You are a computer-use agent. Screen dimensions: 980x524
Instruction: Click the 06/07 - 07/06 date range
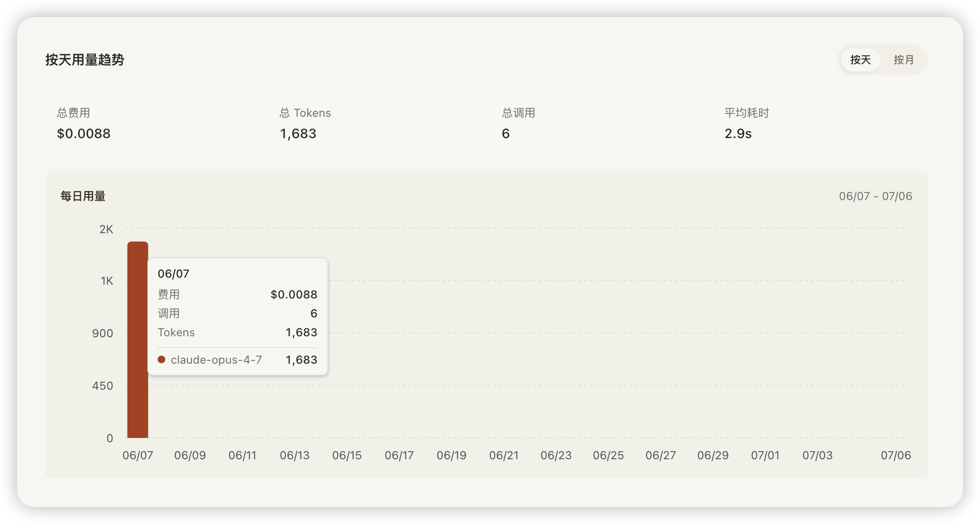pyautogui.click(x=876, y=196)
